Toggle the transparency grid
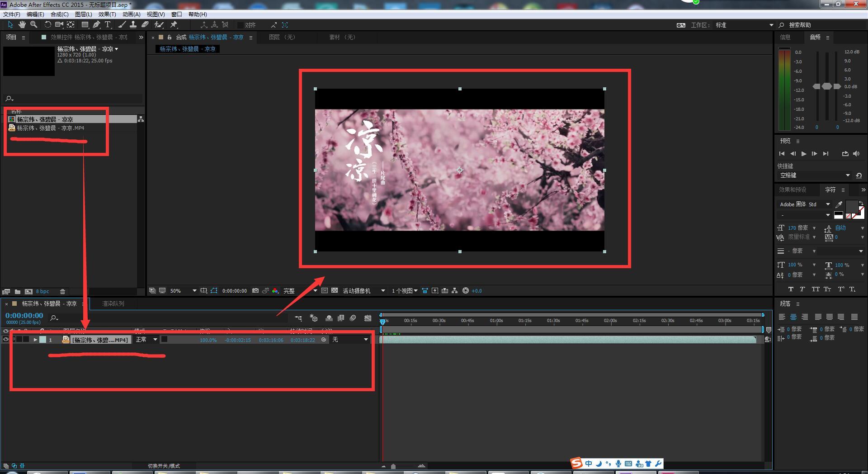Viewport: 868px width, 474px height. 335,291
